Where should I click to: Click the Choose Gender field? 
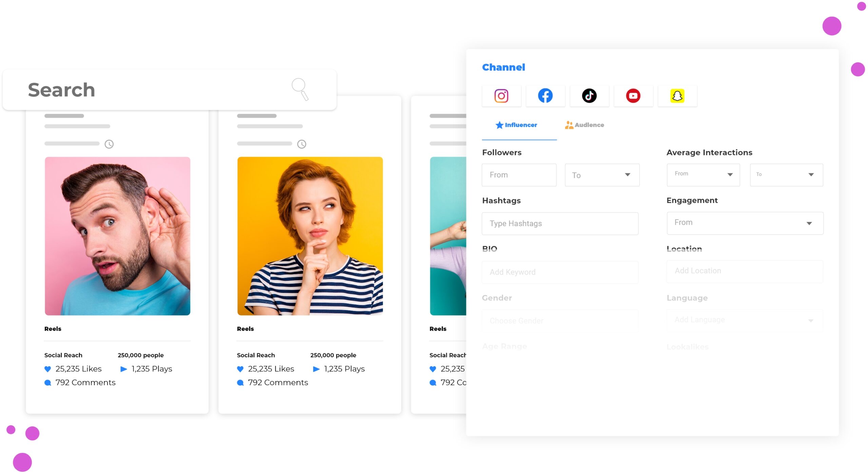pyautogui.click(x=560, y=321)
